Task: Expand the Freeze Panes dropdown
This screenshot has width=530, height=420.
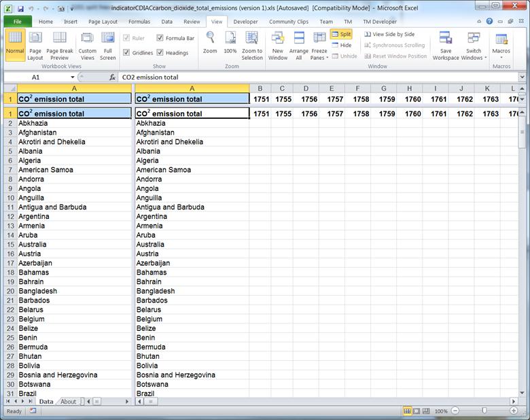Action: click(x=319, y=54)
